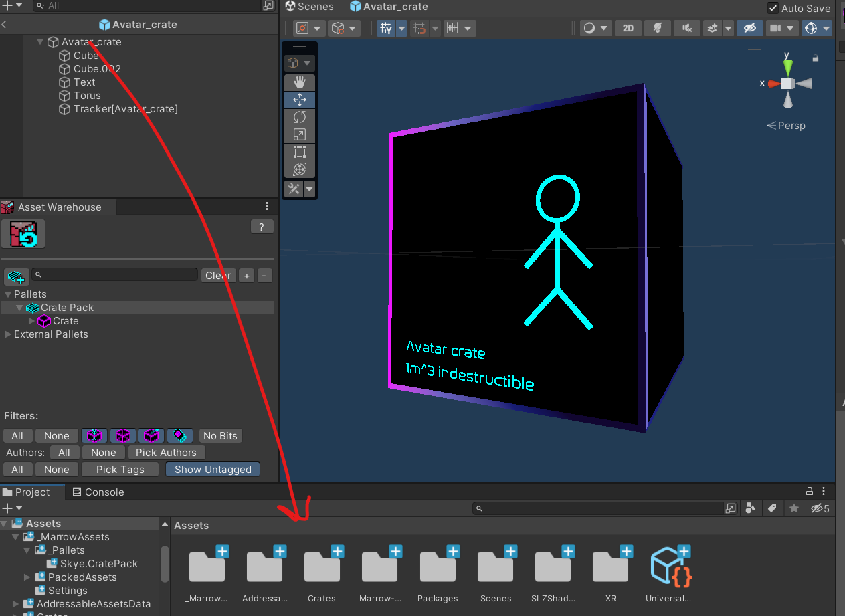Click the search-by-label tag icon in Project
The width and height of the screenshot is (845, 616).
[x=772, y=508]
